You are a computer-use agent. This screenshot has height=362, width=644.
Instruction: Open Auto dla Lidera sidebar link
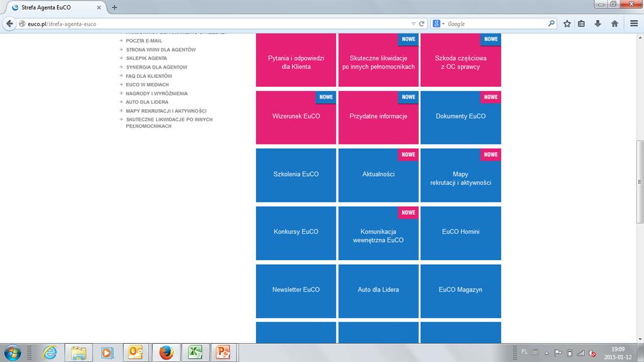tap(147, 102)
